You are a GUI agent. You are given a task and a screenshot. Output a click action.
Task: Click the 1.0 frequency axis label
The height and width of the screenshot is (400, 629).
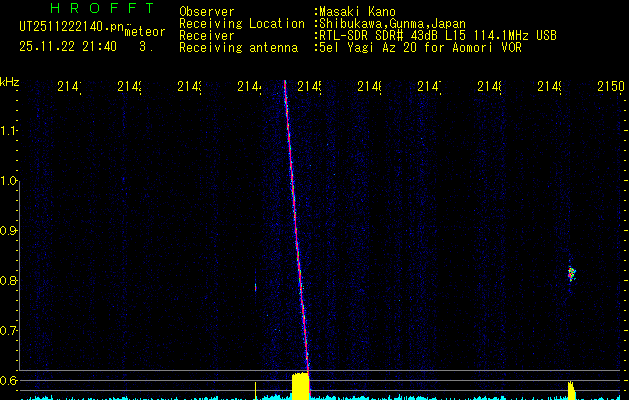click(x=10, y=181)
